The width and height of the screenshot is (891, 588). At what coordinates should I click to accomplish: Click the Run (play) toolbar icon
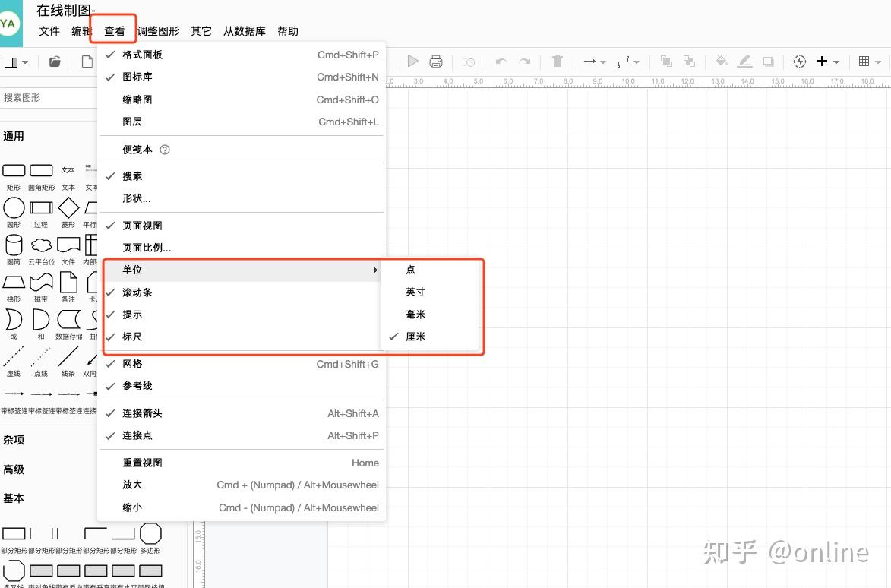click(412, 62)
